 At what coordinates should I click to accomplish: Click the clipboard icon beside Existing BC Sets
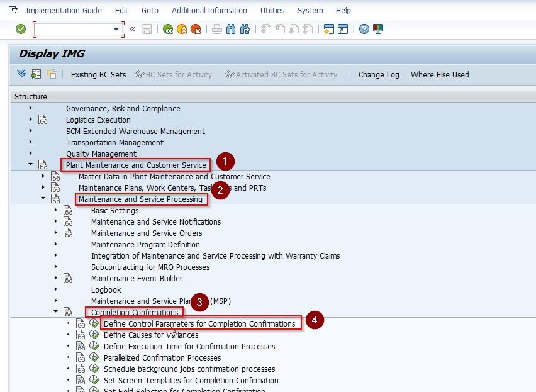pos(52,74)
